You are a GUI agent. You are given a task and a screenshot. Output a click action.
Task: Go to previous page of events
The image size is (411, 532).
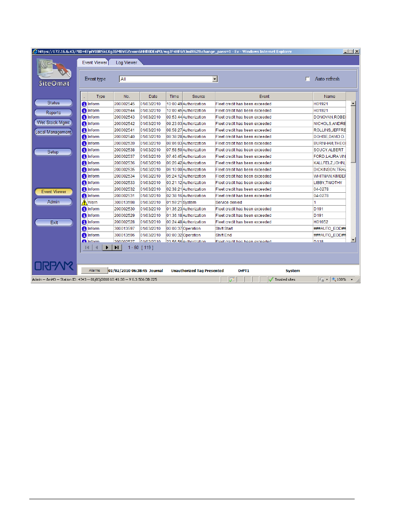point(97,247)
